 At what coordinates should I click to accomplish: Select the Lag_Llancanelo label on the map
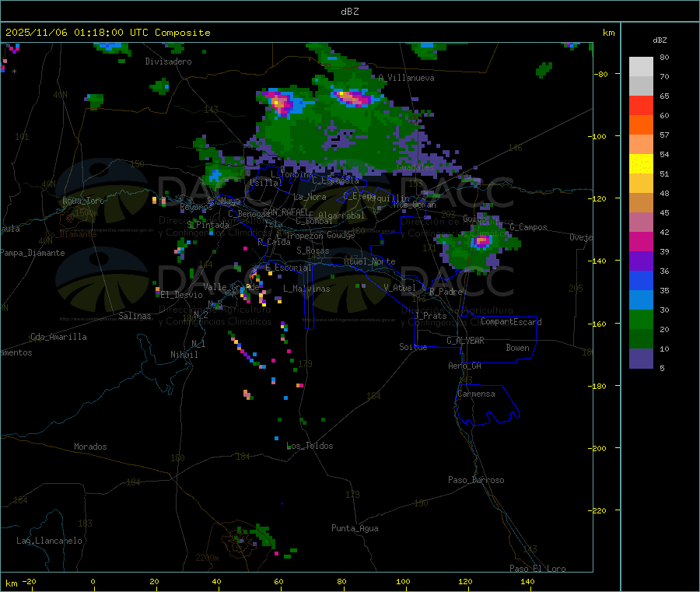click(50, 540)
